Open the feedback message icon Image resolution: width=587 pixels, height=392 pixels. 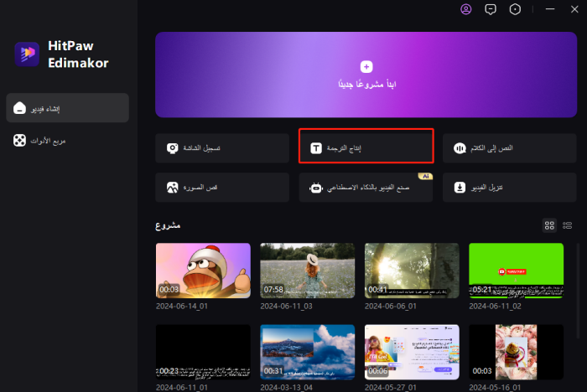click(491, 9)
